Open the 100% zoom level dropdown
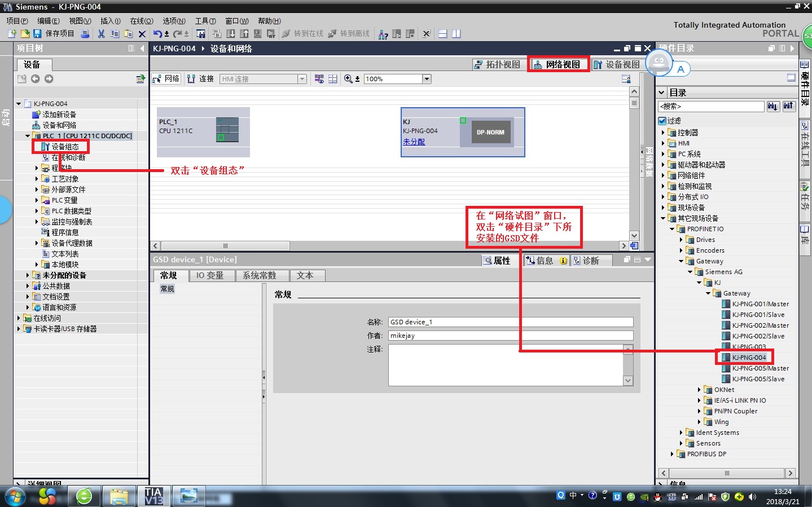 tap(427, 79)
